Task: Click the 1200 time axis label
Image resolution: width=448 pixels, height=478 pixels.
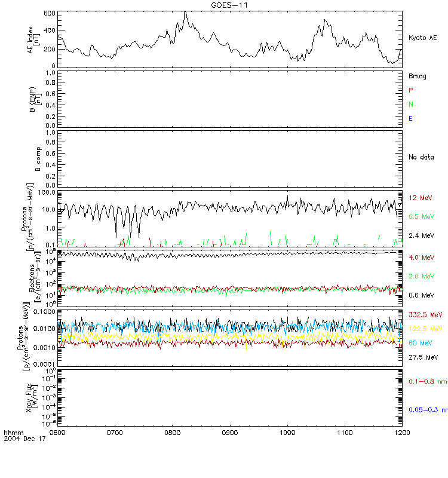Action: [402, 433]
